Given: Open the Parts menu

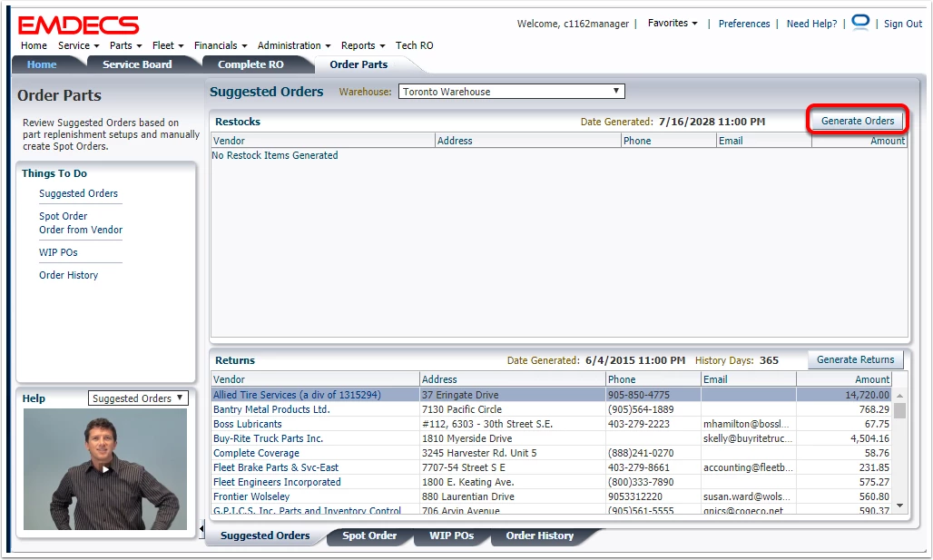Looking at the screenshot, I should pyautogui.click(x=125, y=45).
